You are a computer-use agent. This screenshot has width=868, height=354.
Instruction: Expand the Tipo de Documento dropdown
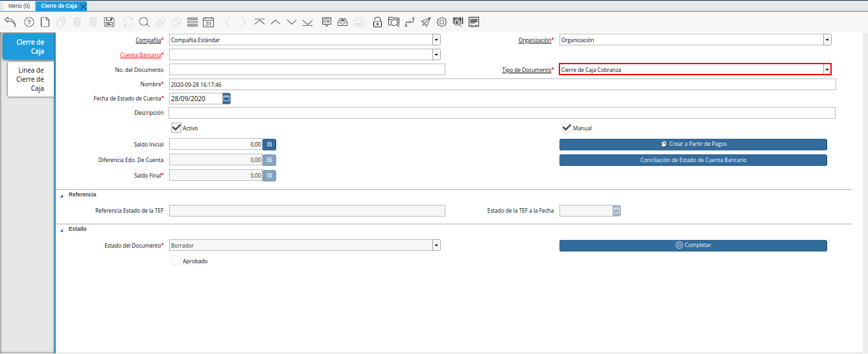[x=827, y=69]
